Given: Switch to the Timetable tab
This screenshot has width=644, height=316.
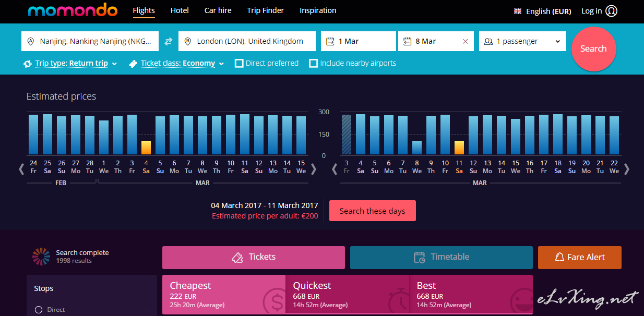Looking at the screenshot, I should tap(442, 257).
